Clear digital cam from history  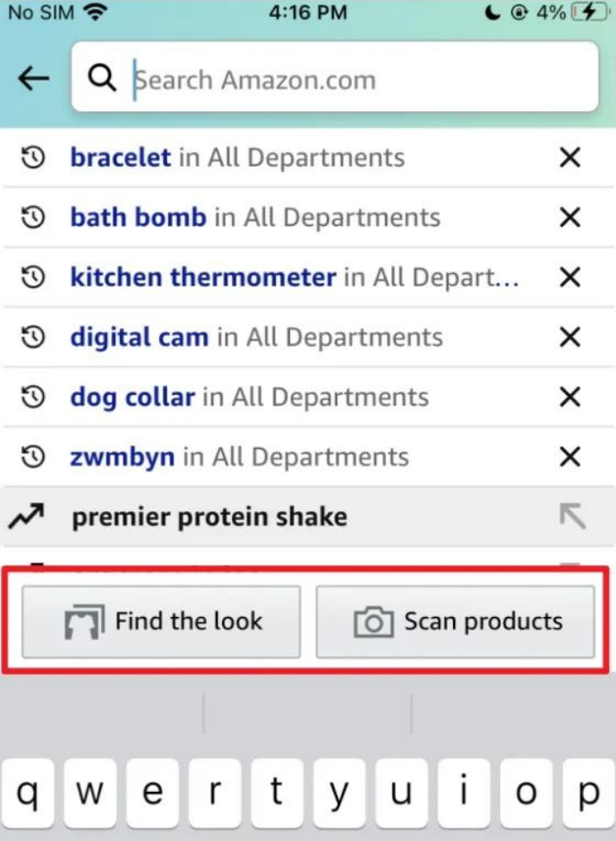569,337
